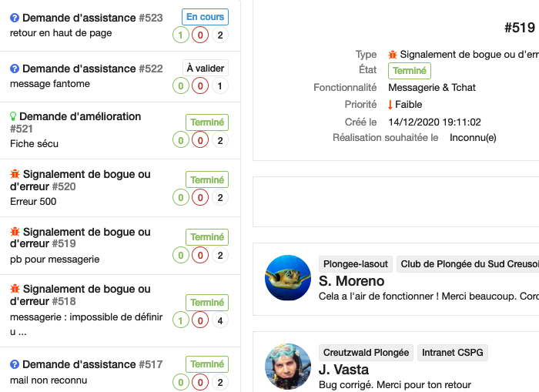Click the 'Creutzwald Plongée' tag
Screen dimensions: 539x392
coord(365,353)
